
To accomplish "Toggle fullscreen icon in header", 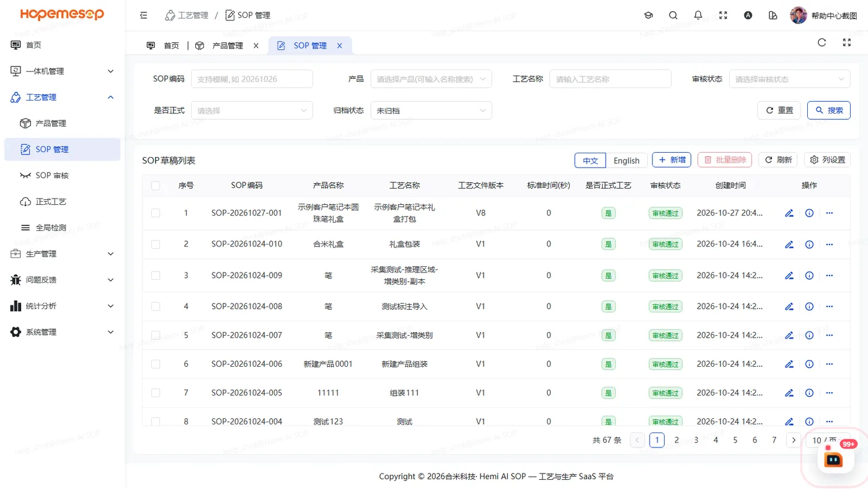I will (x=723, y=16).
